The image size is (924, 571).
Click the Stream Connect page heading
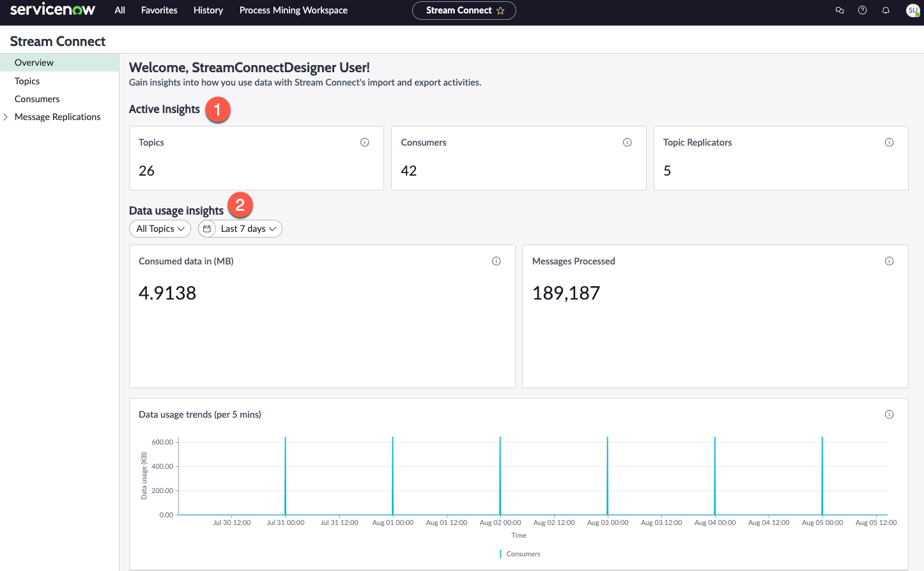[x=58, y=42]
